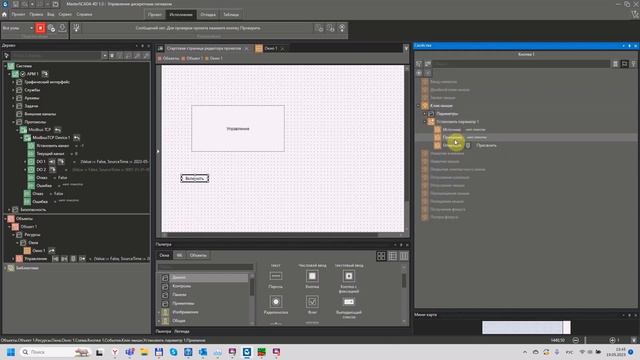Switch to the Объекты tab in the palette
This screenshot has width=640, height=360.
point(198,256)
